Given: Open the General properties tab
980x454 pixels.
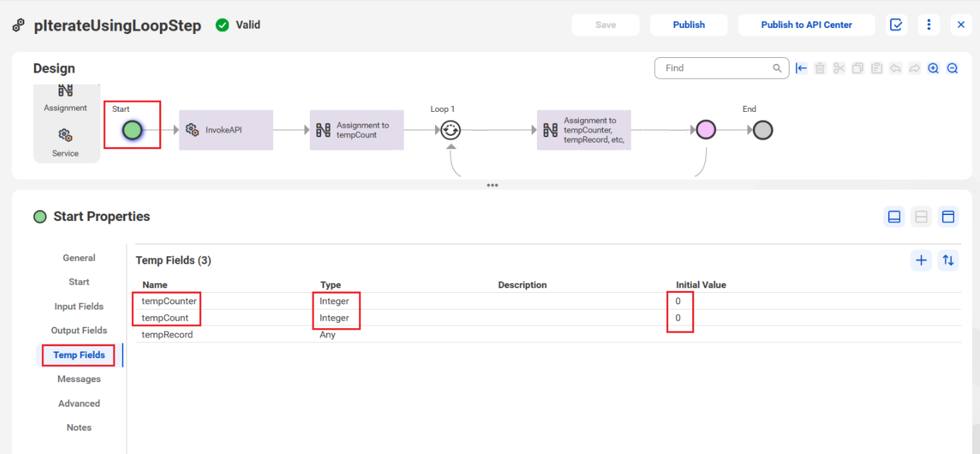Looking at the screenshot, I should click(x=79, y=258).
